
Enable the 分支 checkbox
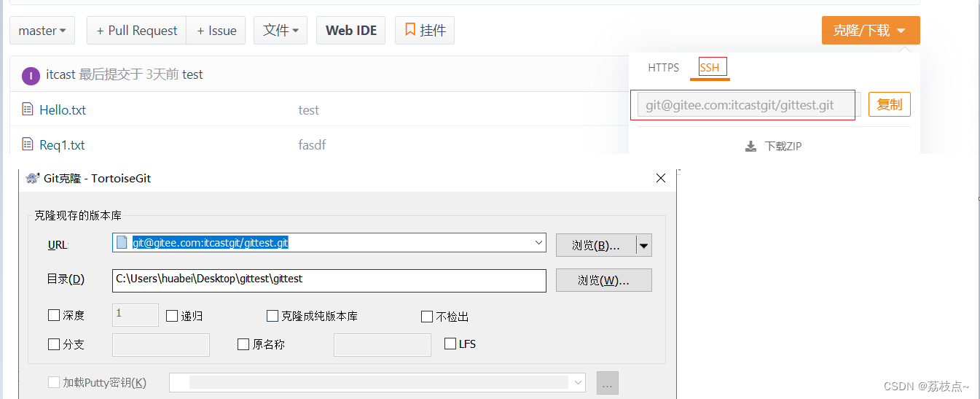(53, 344)
